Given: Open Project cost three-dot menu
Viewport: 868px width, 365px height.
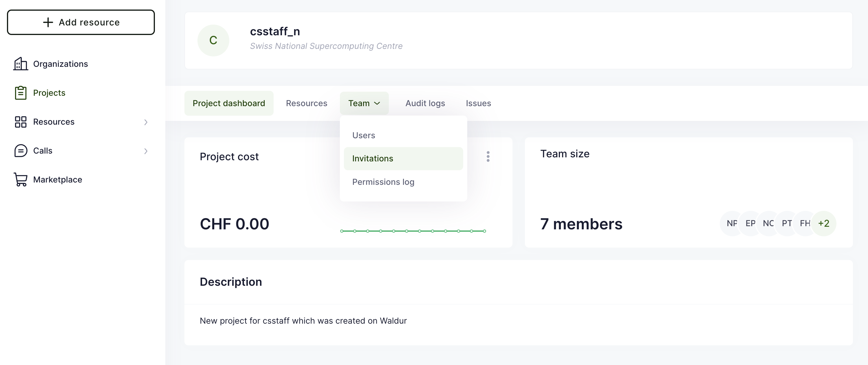Looking at the screenshot, I should coord(488,156).
